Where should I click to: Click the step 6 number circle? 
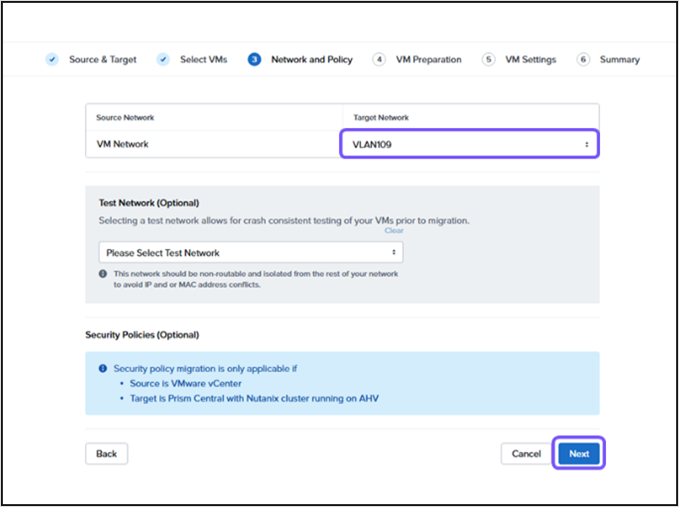pyautogui.click(x=583, y=59)
